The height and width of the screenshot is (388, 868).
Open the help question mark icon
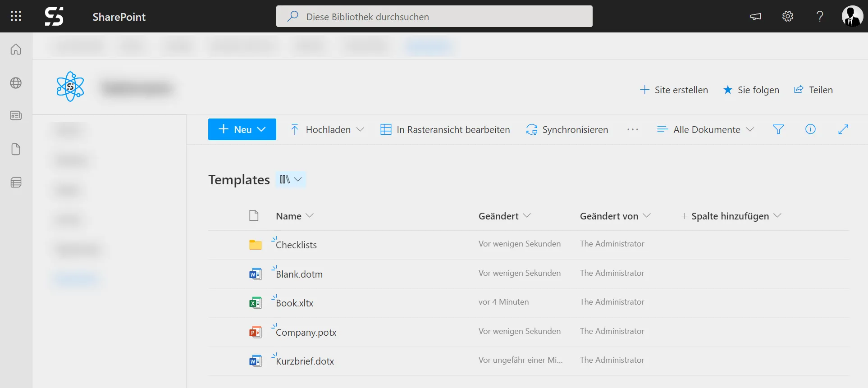point(820,16)
